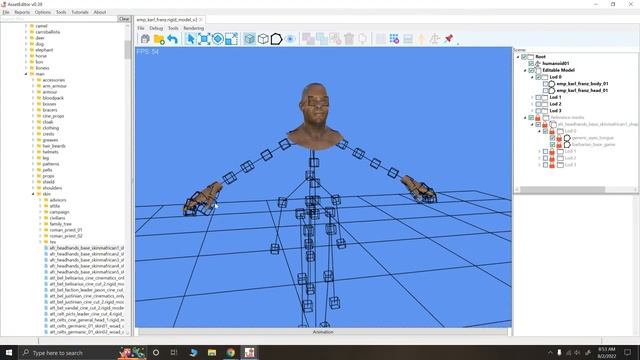Click the shaded solid cube view icon
640x360 pixels.
[x=249, y=39]
